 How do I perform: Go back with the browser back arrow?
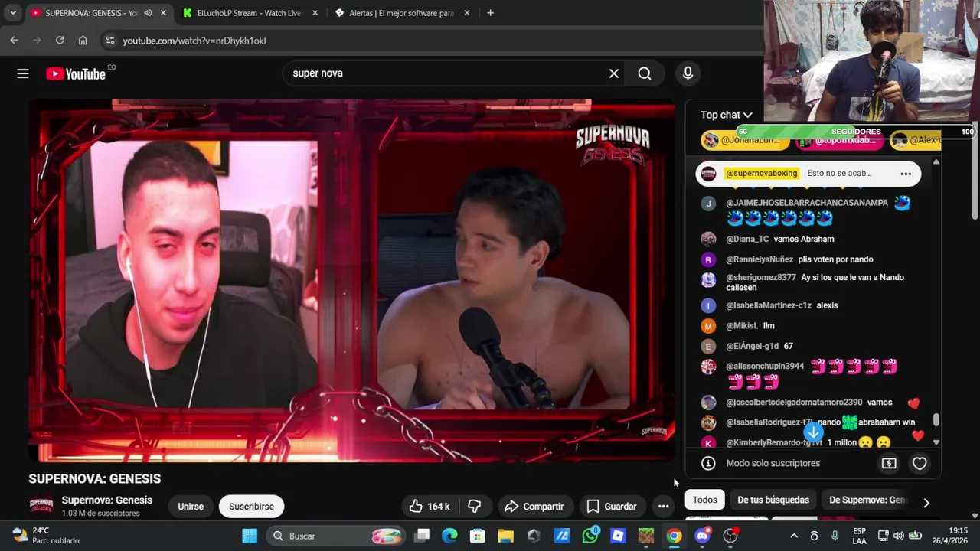click(x=14, y=41)
